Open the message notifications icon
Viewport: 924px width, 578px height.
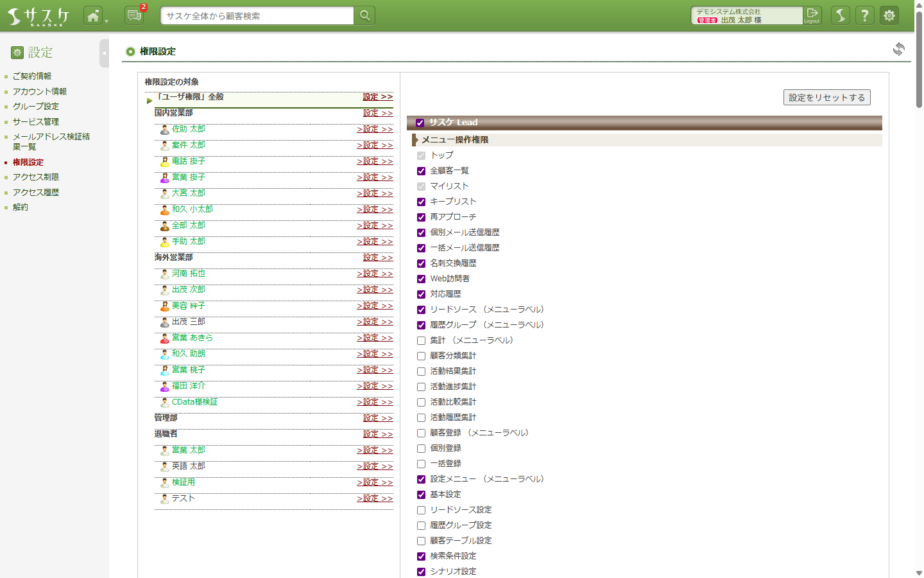click(x=134, y=15)
